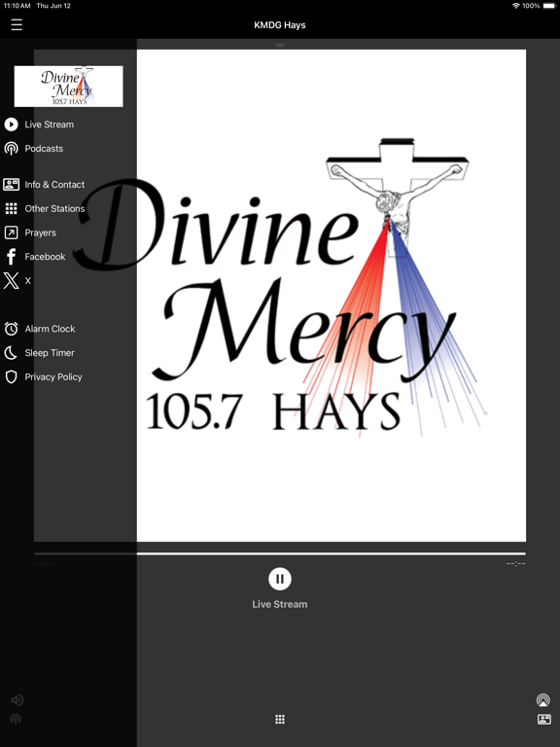Open Privacy Policy link
Screen dimensions: 560x747
tap(53, 376)
